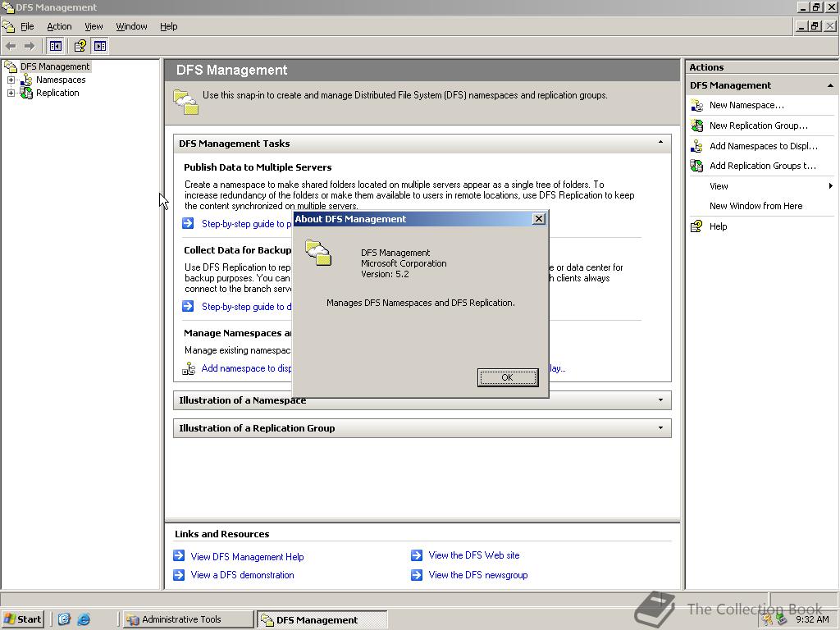The width and height of the screenshot is (840, 630).
Task: Click the arrow icon beside View the DFS newsgroup
Action: [x=416, y=575]
